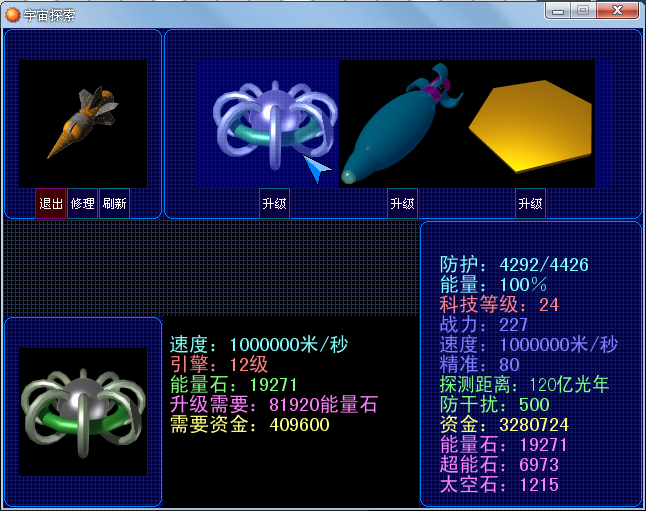The height and width of the screenshot is (511, 646).
Task: Click 探测距离: 120亿光年 stat
Action: (524, 385)
